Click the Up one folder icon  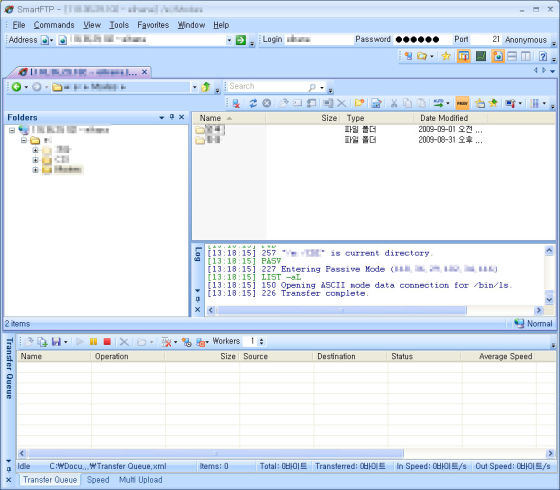click(x=206, y=87)
